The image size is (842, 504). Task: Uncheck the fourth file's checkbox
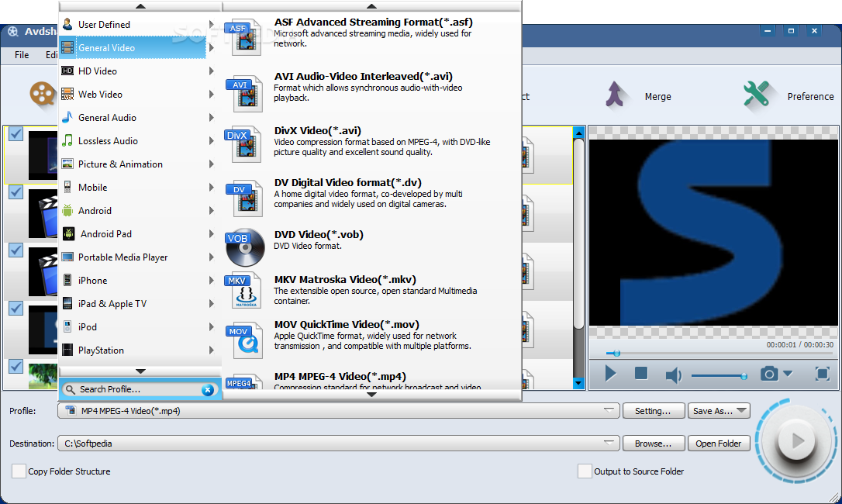(16, 308)
